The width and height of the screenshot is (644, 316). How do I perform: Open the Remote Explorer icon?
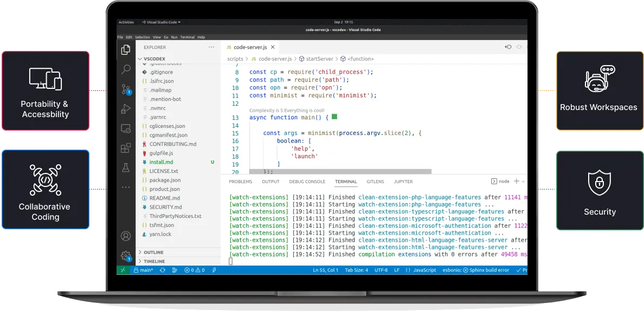[x=125, y=127]
